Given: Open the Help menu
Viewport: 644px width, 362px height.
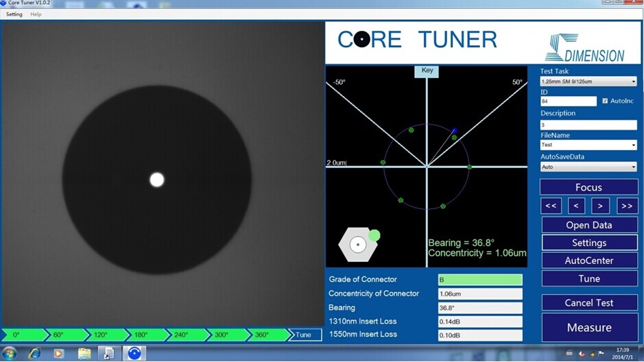Looking at the screenshot, I should click(x=36, y=14).
